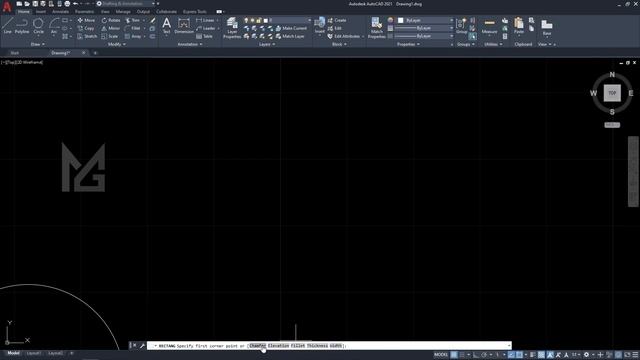Choose the Scale command

pos(110,36)
